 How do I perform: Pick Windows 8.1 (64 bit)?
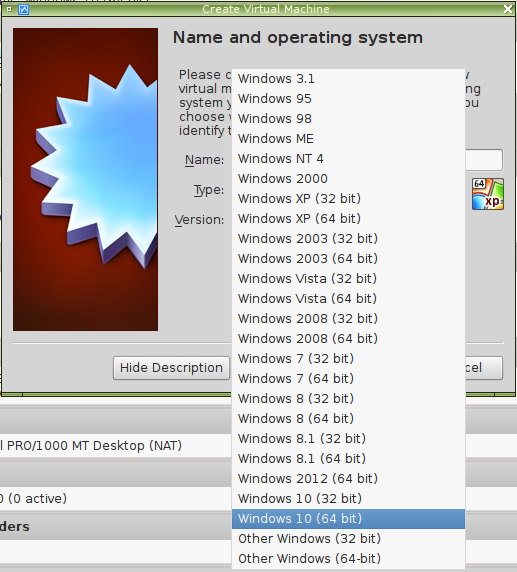(348, 459)
